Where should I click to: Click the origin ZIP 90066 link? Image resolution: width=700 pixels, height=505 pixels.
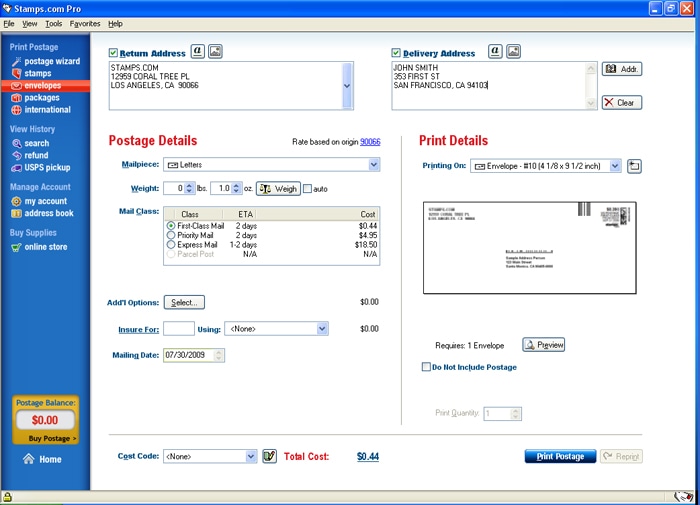pyautogui.click(x=370, y=142)
